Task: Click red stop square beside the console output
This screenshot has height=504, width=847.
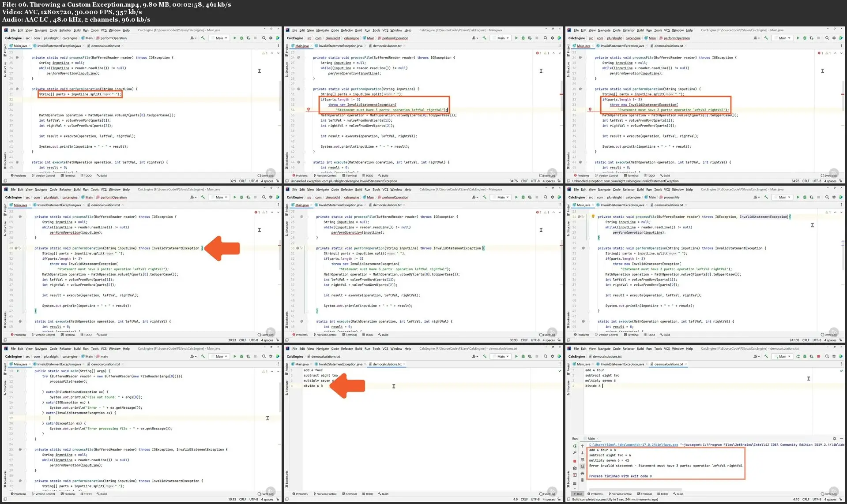Action: coord(575,461)
